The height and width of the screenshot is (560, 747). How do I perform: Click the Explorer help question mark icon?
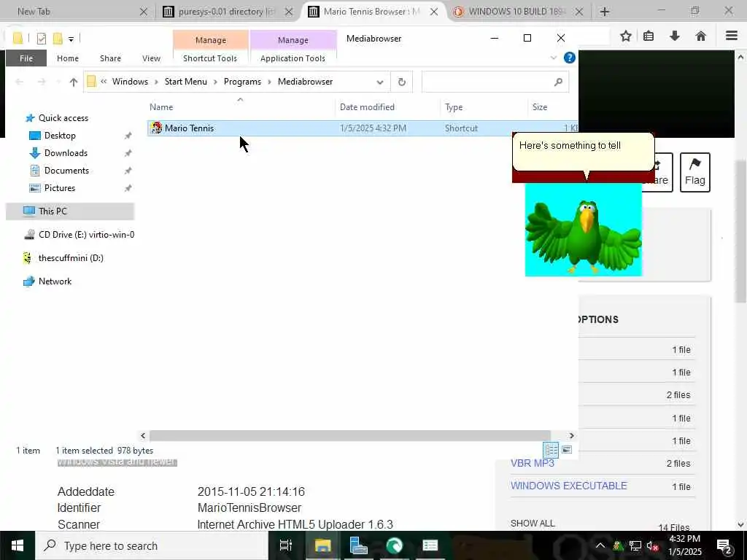[x=569, y=58]
